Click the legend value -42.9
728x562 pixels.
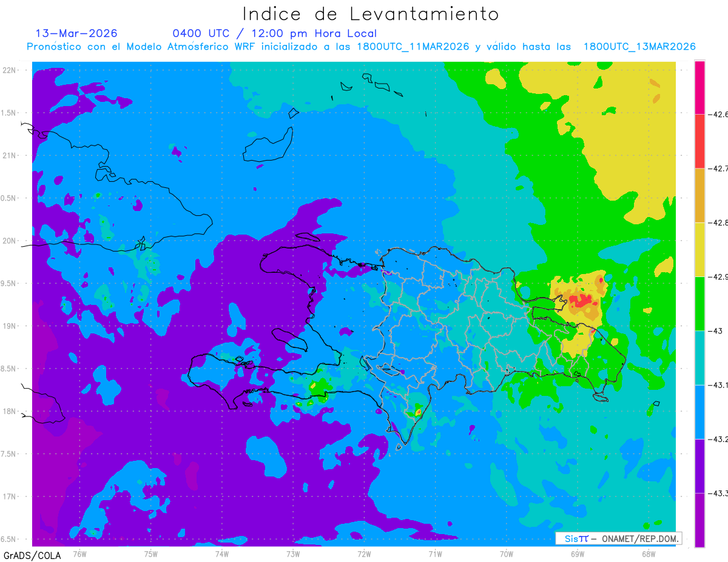[718, 276]
